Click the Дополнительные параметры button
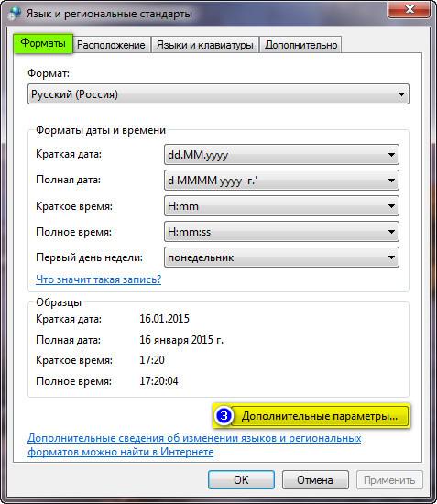 point(311,416)
